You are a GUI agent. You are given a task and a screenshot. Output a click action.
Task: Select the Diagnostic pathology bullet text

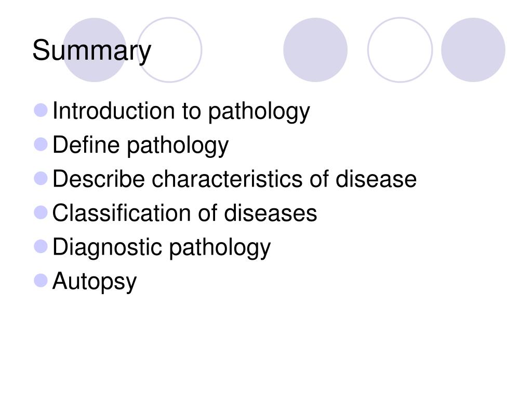point(162,247)
